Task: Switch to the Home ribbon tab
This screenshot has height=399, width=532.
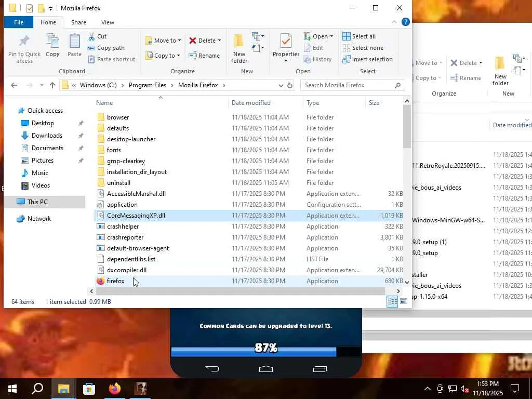Action: pos(48,22)
